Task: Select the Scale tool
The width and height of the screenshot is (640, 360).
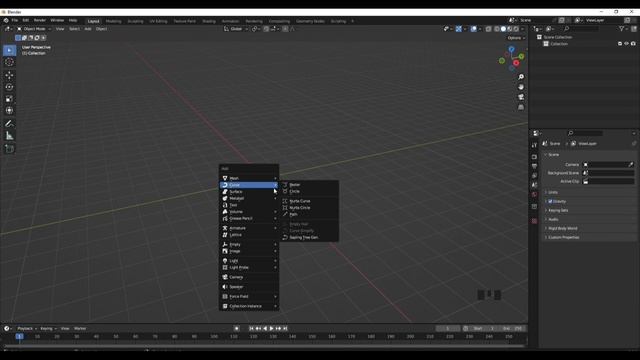Action: [x=9, y=99]
